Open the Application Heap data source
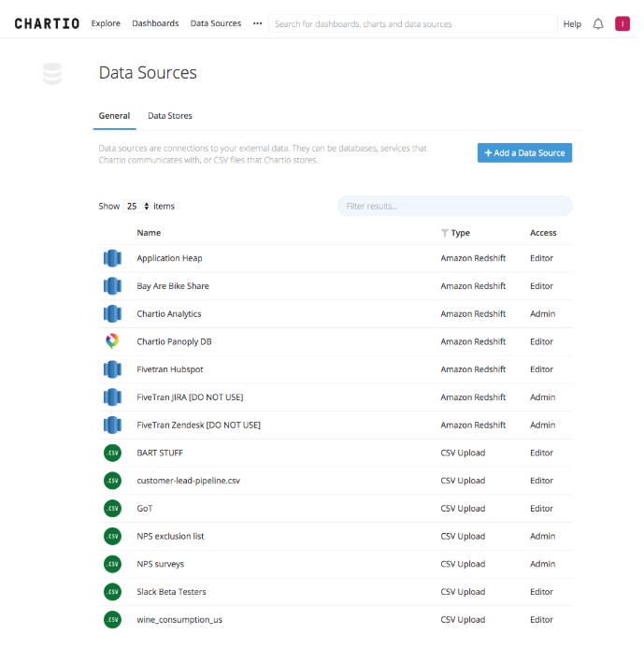Screen dimensions: 644x664 point(170,258)
